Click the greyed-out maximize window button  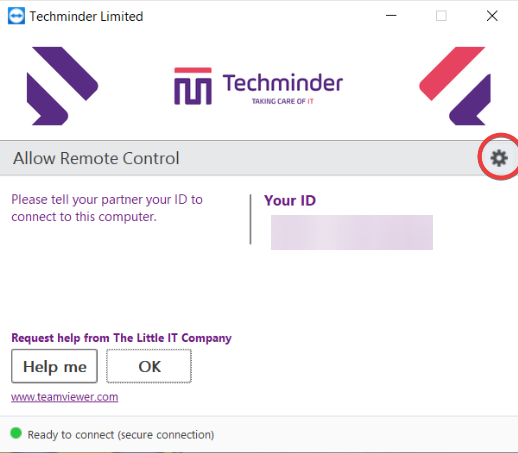pos(441,16)
